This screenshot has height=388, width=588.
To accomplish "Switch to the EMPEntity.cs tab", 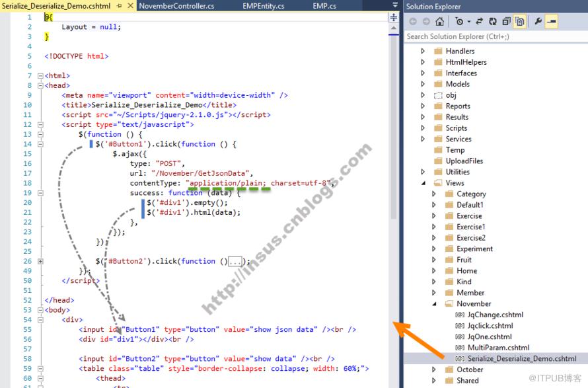I will click(x=263, y=6).
